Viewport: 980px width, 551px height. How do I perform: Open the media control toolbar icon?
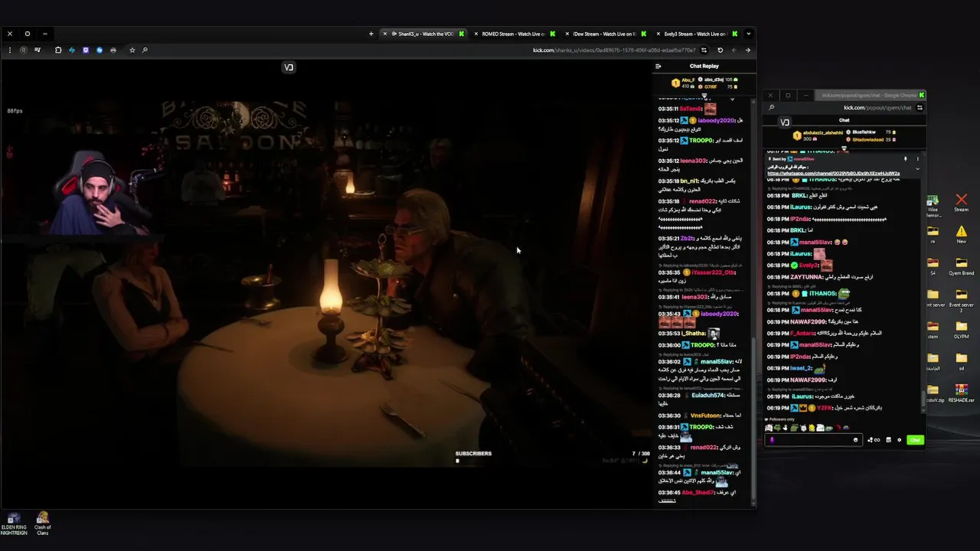(x=38, y=50)
